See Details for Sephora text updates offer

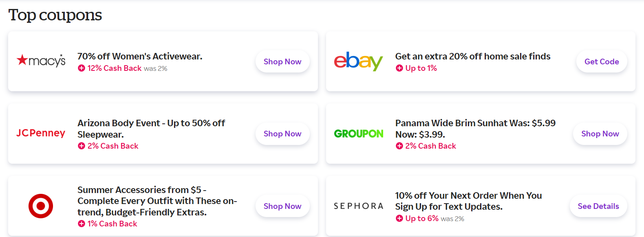point(598,206)
